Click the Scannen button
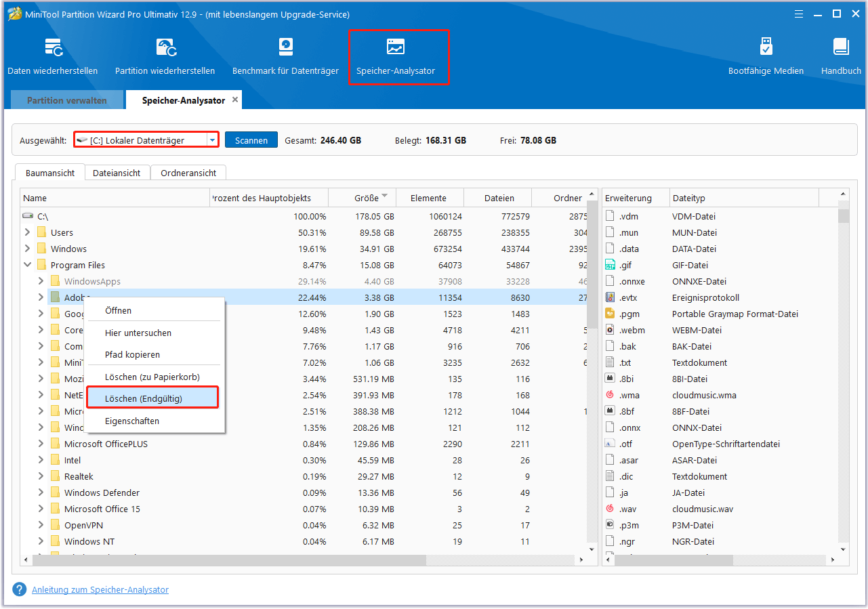 [251, 140]
